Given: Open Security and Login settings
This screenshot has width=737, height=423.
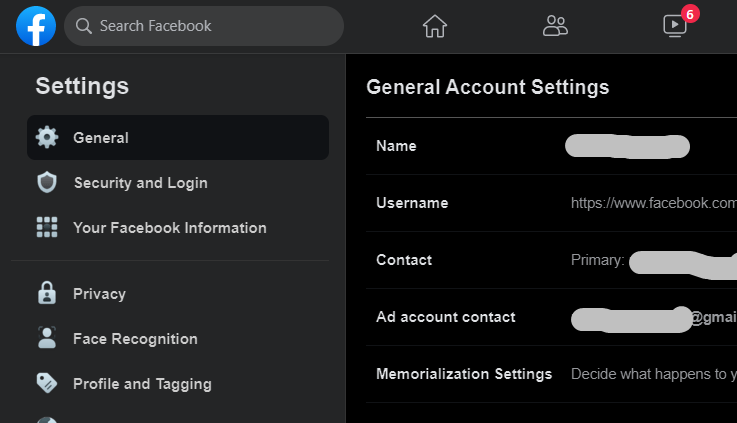Looking at the screenshot, I should pos(141,183).
